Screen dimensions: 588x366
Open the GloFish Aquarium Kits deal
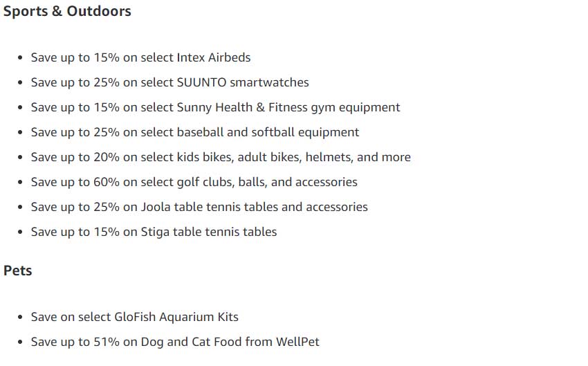point(135,318)
